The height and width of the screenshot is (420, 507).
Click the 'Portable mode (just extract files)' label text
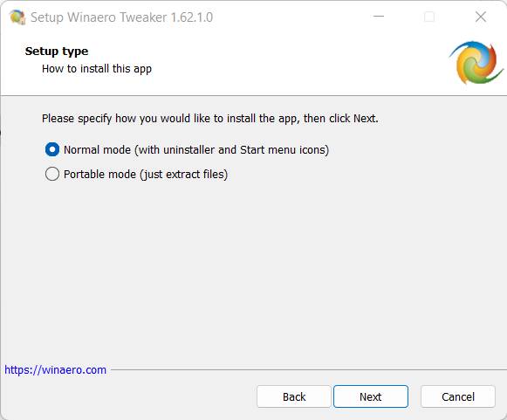[x=146, y=174]
